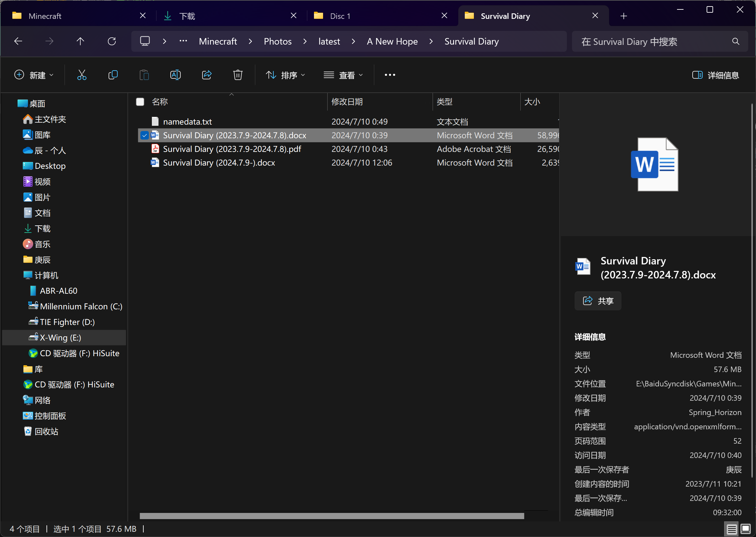The image size is (756, 537).
Task: Go back with the left arrow
Action: [x=18, y=41]
